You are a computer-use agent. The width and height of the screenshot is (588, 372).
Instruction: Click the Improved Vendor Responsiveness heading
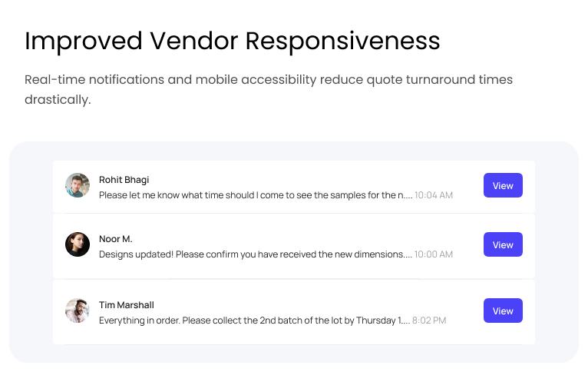[232, 41]
